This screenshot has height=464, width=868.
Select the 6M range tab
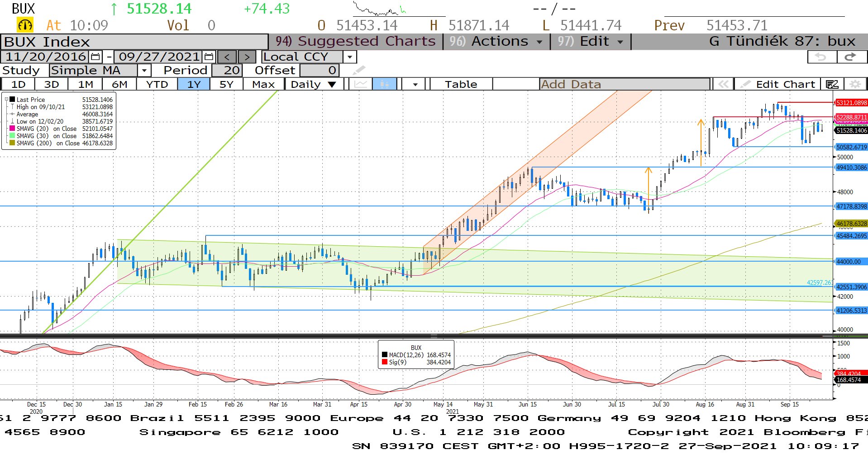pos(119,84)
